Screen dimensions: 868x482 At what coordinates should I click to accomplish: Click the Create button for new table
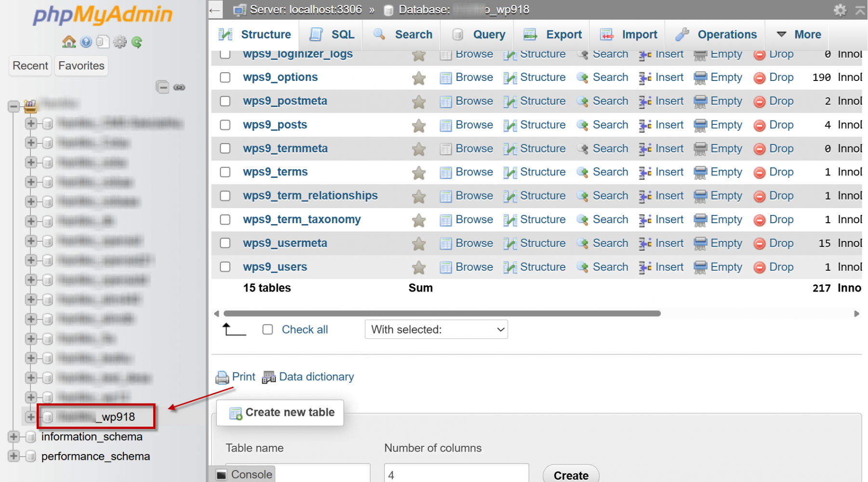click(571, 475)
